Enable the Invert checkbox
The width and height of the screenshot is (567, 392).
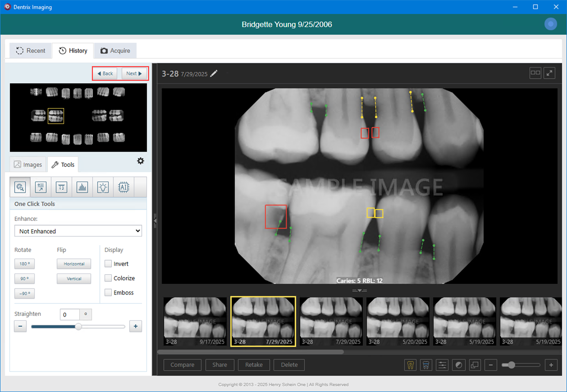click(108, 264)
